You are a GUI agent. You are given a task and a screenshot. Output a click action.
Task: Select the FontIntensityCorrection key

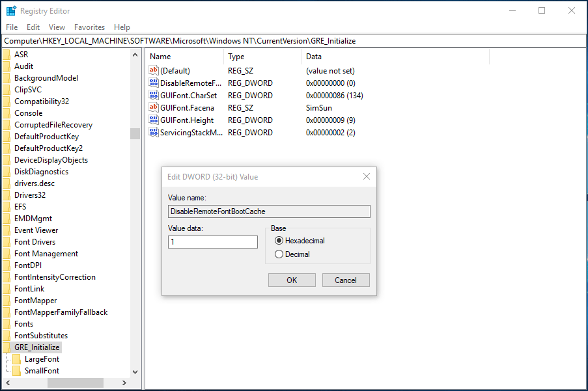click(55, 277)
